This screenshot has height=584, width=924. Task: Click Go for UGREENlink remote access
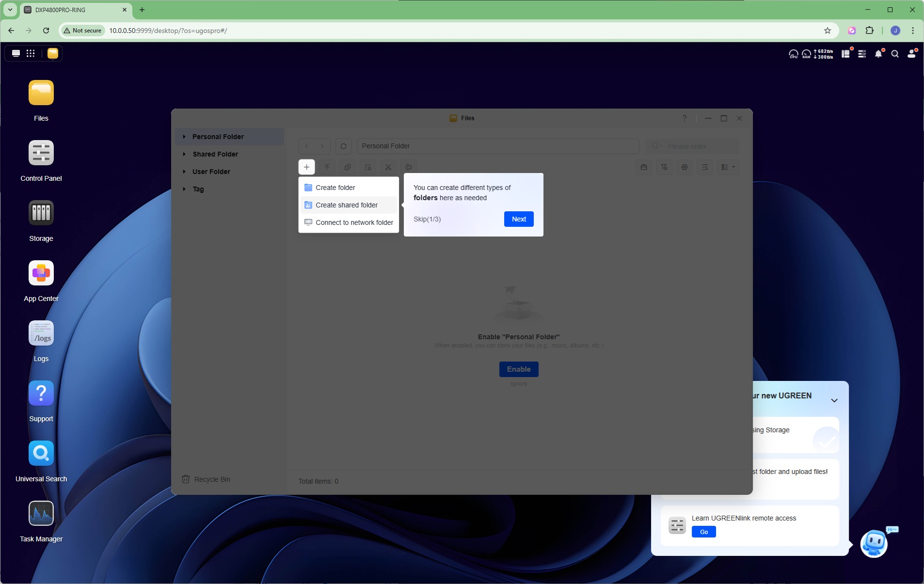tap(704, 532)
